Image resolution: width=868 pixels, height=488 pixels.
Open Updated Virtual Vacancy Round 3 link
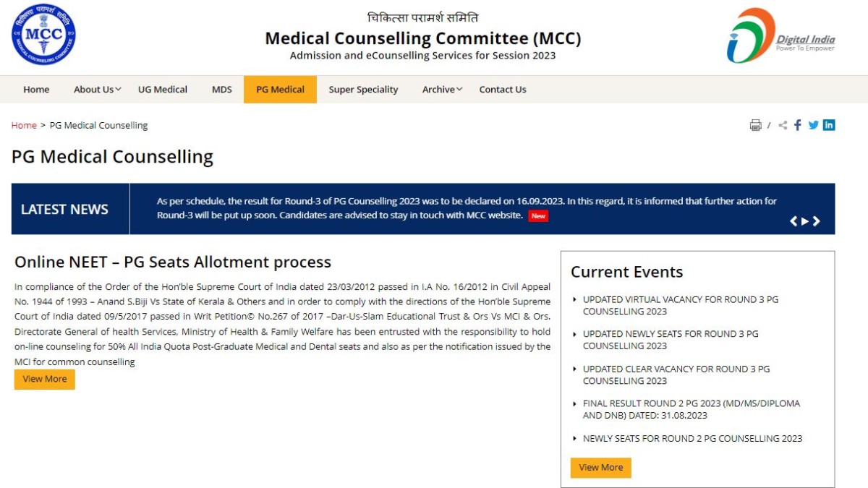(681, 305)
